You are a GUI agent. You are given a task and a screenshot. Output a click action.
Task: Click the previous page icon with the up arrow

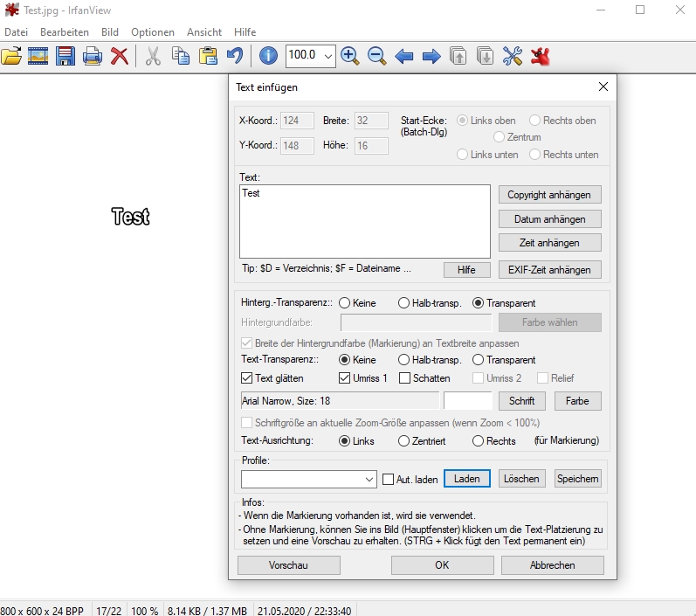point(458,57)
